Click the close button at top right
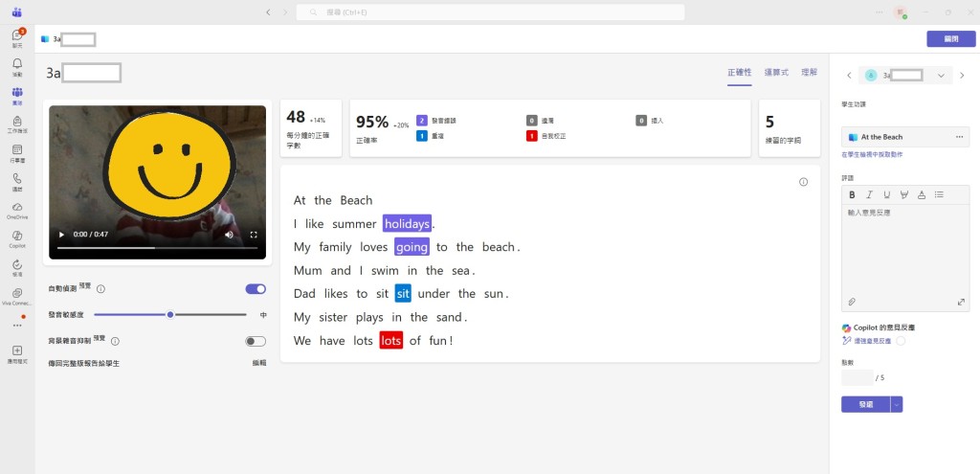The width and height of the screenshot is (980, 474). (950, 38)
